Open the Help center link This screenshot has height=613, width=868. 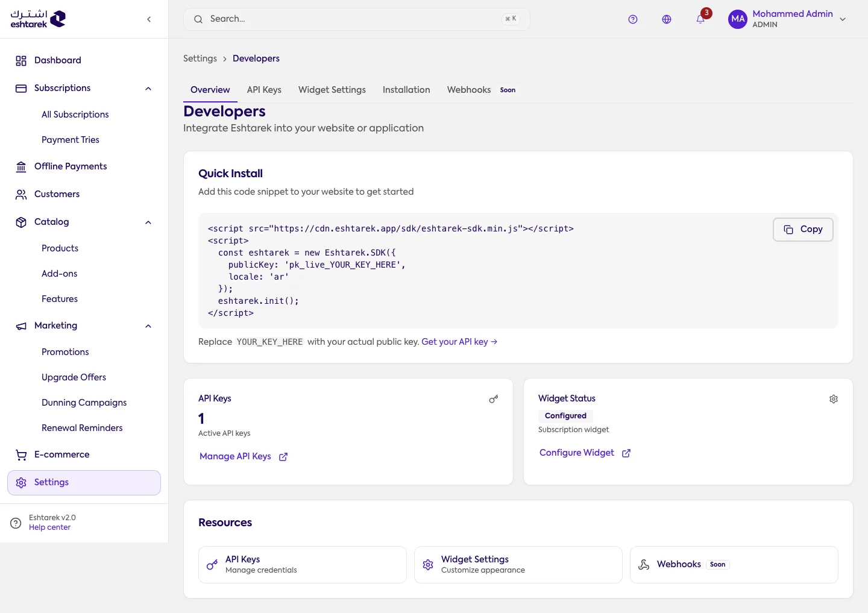(49, 527)
